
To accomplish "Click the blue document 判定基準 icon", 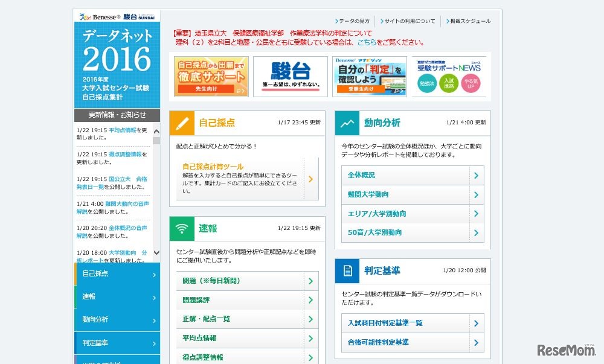I will tap(347, 271).
